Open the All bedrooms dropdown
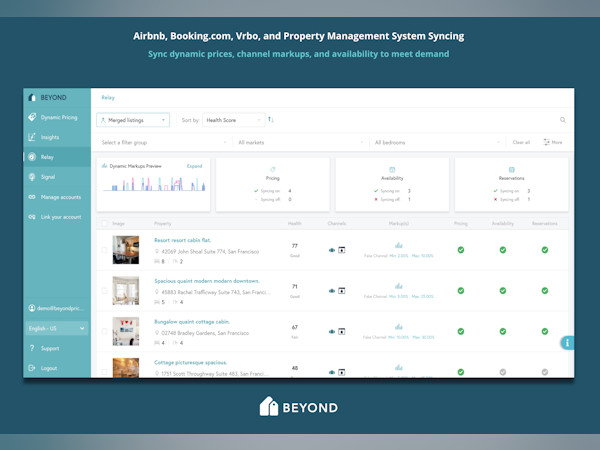The height and width of the screenshot is (450, 600). [x=437, y=142]
